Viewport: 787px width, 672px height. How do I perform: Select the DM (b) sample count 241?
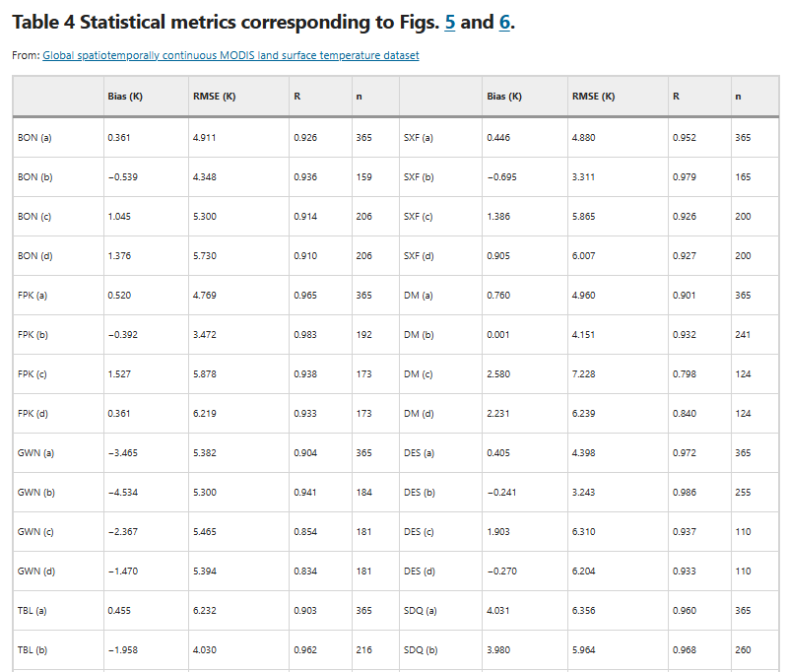743,335
